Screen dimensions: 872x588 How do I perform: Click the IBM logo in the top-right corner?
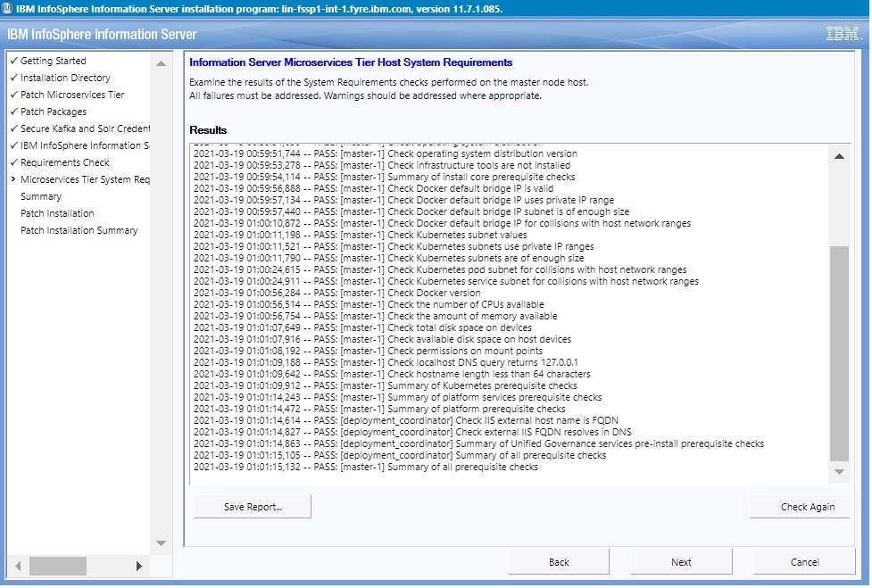(843, 32)
